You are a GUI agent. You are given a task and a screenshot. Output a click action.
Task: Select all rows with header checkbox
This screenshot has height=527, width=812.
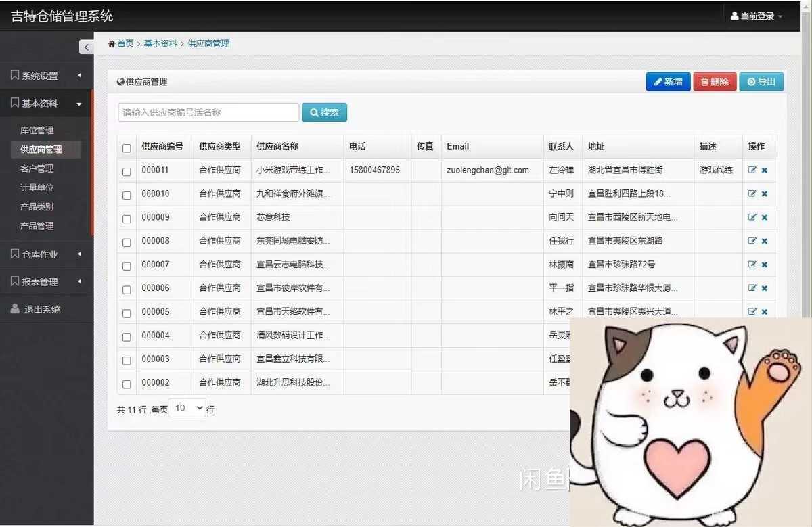127,148
